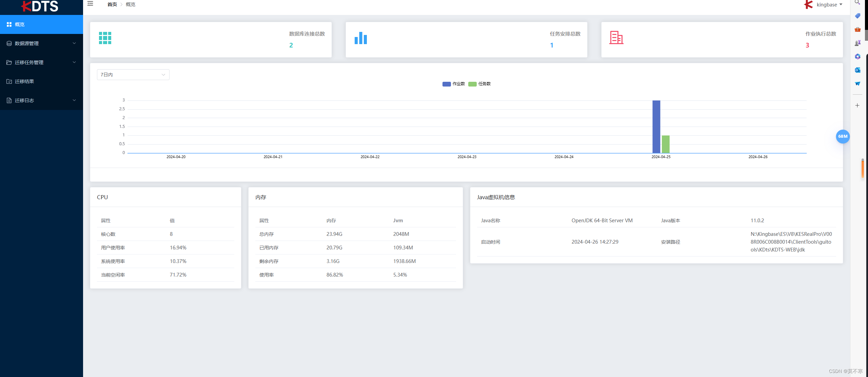The width and height of the screenshot is (868, 377).
Task: Click the blue 68M floating badge
Action: (843, 136)
